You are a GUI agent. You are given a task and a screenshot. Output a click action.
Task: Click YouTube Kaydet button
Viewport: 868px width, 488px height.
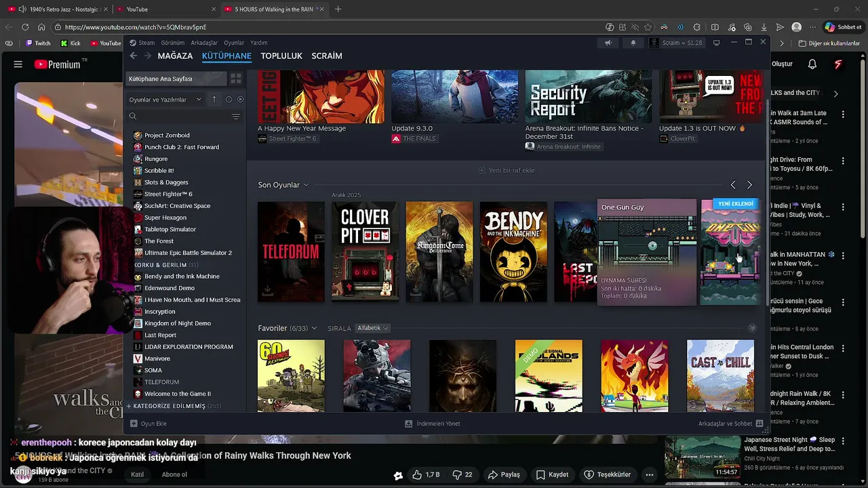552,474
